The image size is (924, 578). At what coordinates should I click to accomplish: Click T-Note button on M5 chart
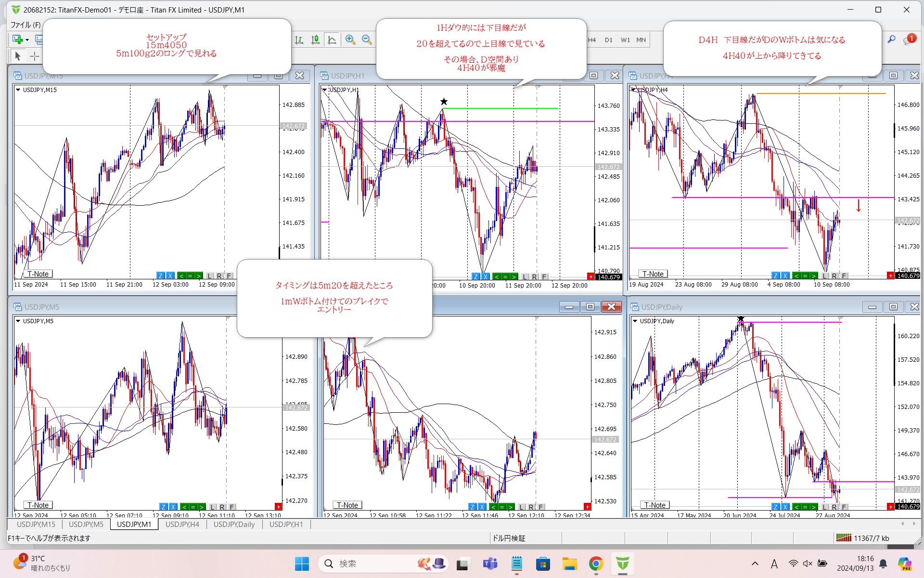pyautogui.click(x=38, y=505)
